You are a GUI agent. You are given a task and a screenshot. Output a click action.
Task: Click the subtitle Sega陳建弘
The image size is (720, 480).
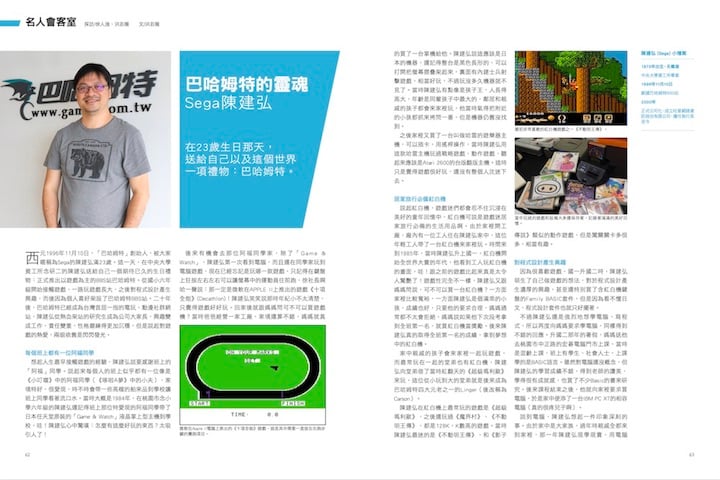point(228,103)
